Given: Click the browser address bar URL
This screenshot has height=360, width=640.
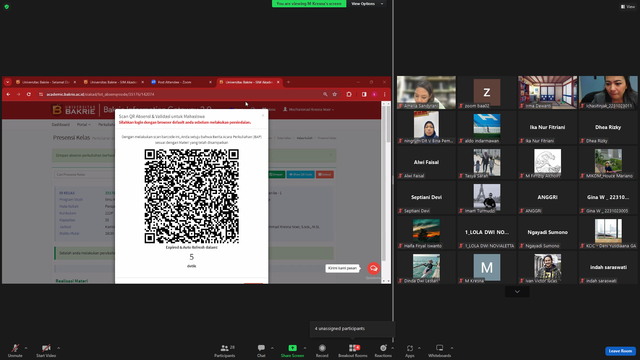Looking at the screenshot, I should [x=100, y=94].
